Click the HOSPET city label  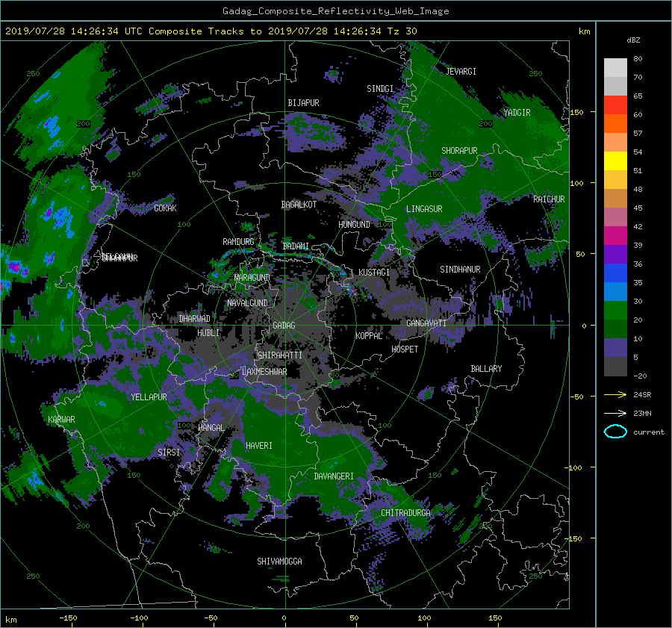(x=405, y=349)
